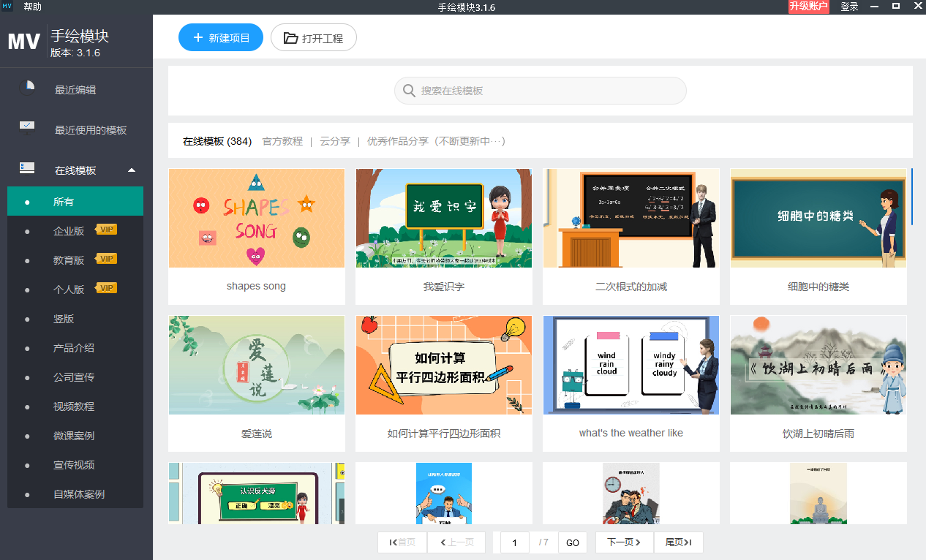
Task: Select the 公司宣传 category
Action: [75, 377]
